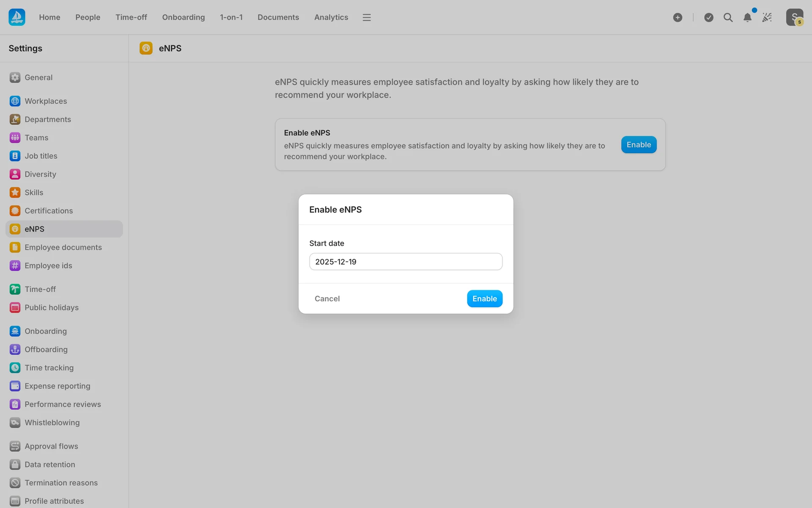Click the search magnifier icon
812x508 pixels.
[x=728, y=17]
